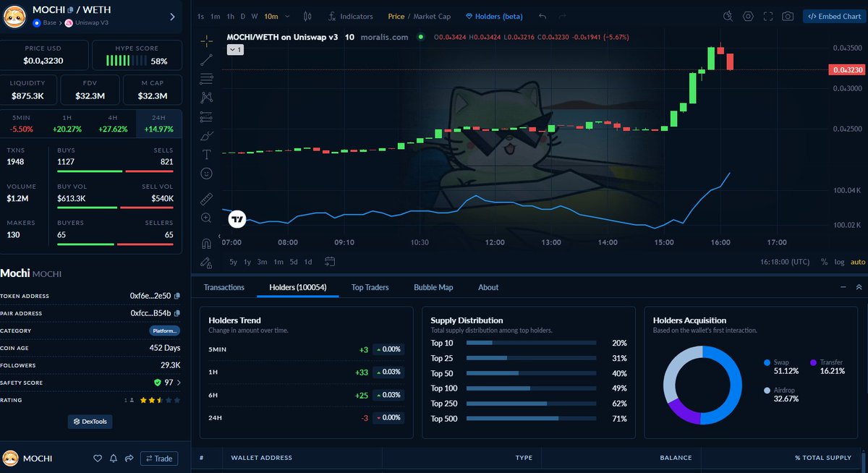Take a chart snapshot with the camera icon
This screenshot has width=868, height=473.
point(788,16)
